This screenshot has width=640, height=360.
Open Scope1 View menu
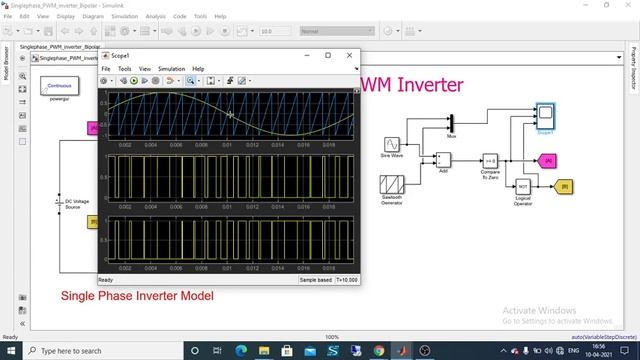pyautogui.click(x=144, y=69)
